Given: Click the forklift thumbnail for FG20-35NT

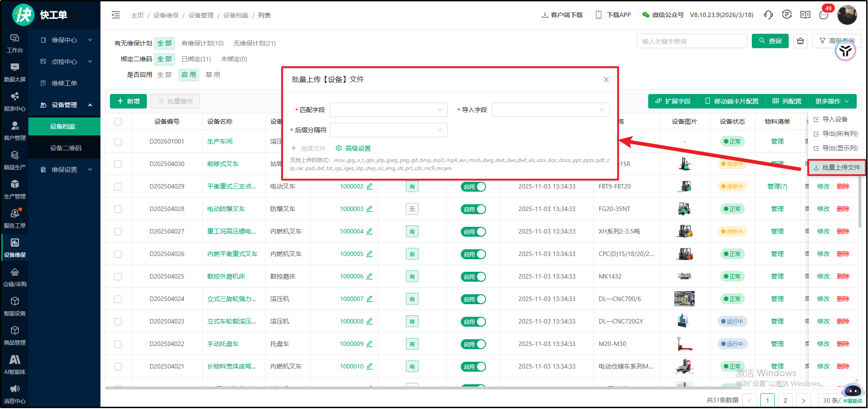Looking at the screenshot, I should tap(684, 209).
